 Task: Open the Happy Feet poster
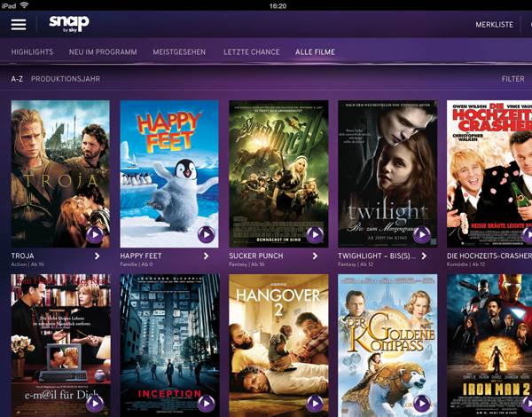pos(169,174)
